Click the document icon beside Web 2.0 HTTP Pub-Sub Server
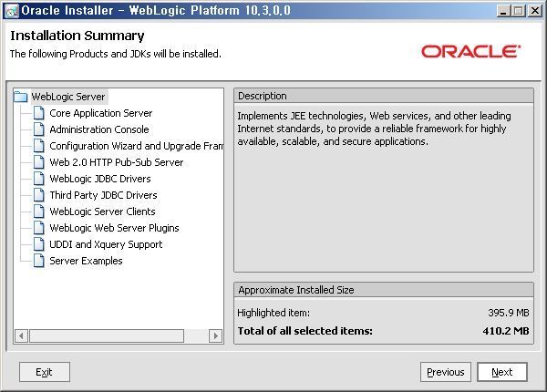The image size is (547, 392). (x=38, y=162)
